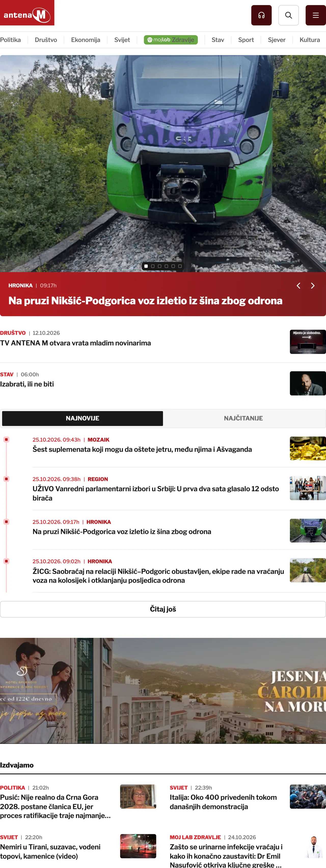Open the Izabrati, ili ne biti article
Viewport: 326px width, 868px height.
click(x=27, y=384)
